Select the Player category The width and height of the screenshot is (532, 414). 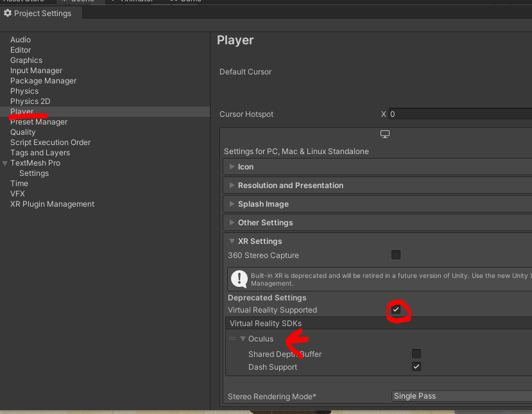(22, 112)
